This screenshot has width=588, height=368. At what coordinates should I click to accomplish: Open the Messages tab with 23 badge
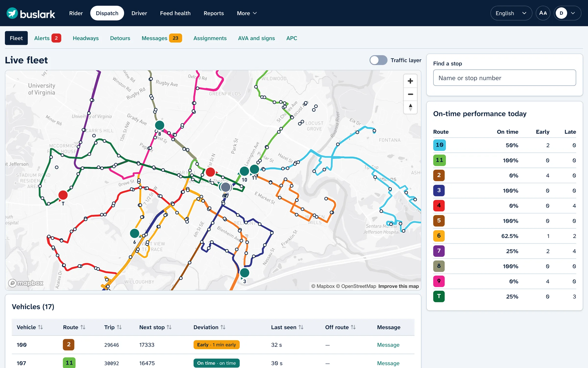pyautogui.click(x=162, y=38)
